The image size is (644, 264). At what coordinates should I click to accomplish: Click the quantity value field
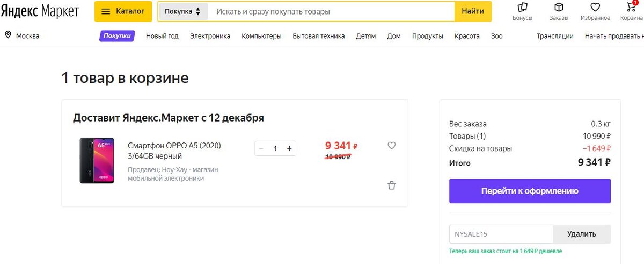[x=275, y=148]
